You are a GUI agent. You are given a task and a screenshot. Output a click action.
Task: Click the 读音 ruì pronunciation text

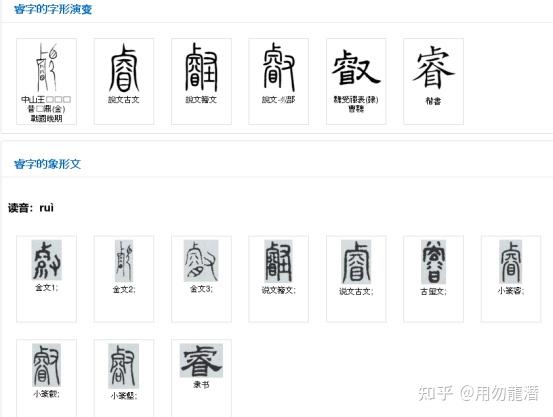(31, 207)
